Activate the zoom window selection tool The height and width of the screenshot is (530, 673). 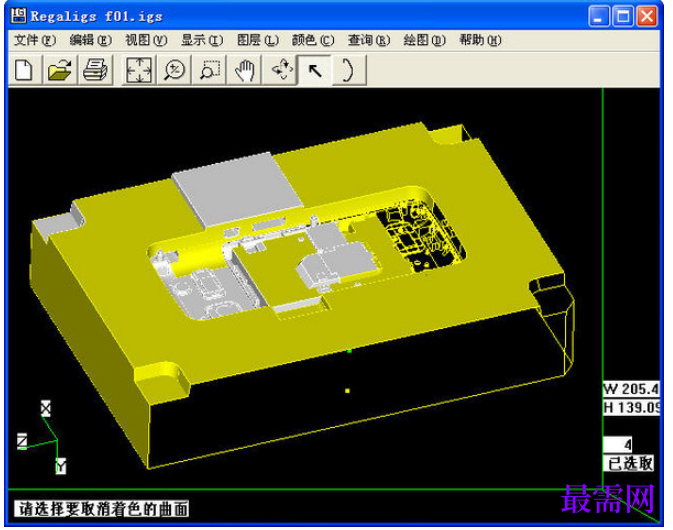coord(209,70)
